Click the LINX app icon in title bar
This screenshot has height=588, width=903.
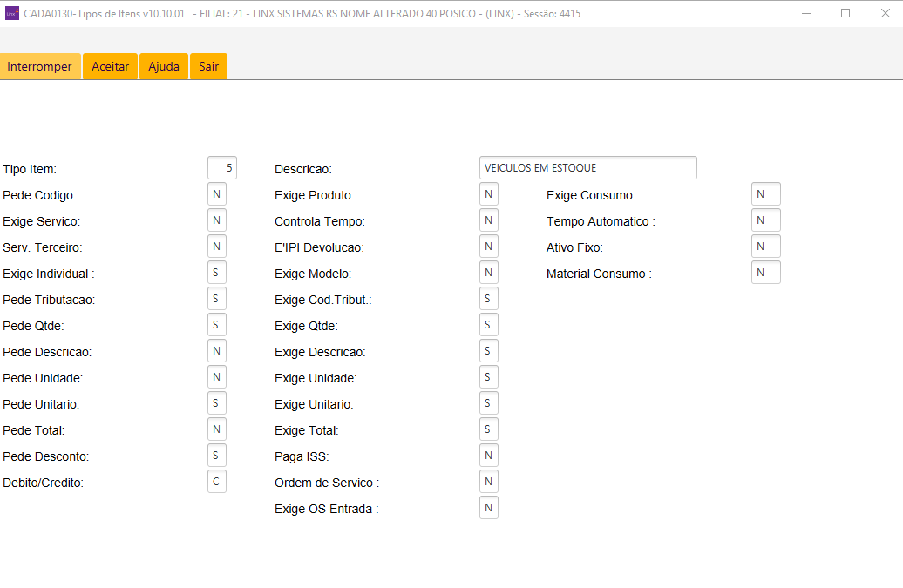pos(12,14)
